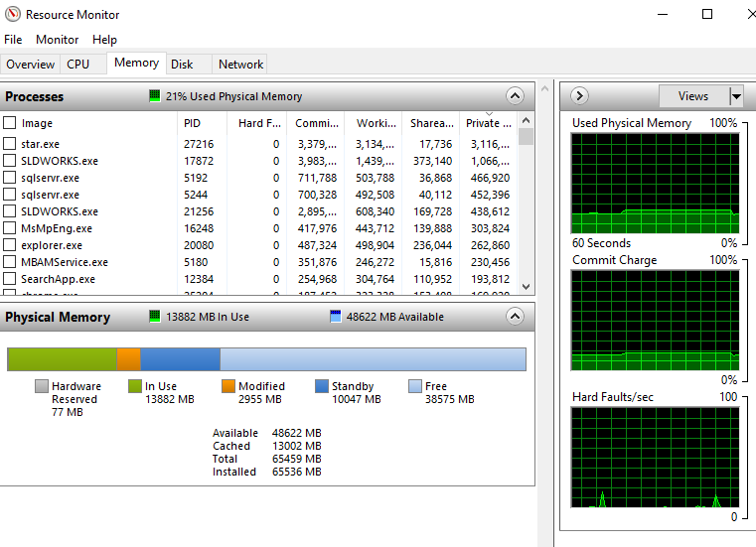The height and width of the screenshot is (547, 756).
Task: Sort by the Private column header
Action: 489,123
